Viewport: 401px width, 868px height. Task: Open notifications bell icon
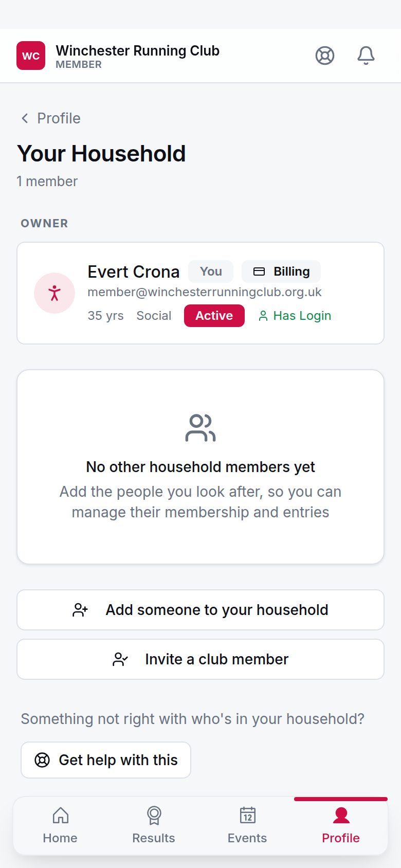[366, 56]
